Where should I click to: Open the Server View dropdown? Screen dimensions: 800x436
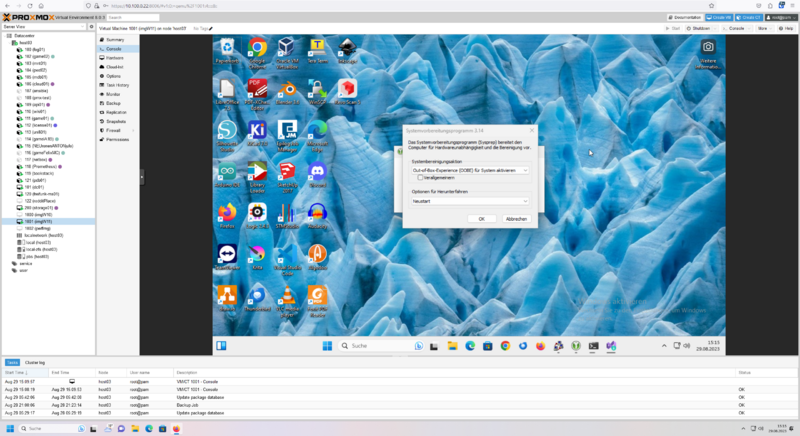[44, 27]
